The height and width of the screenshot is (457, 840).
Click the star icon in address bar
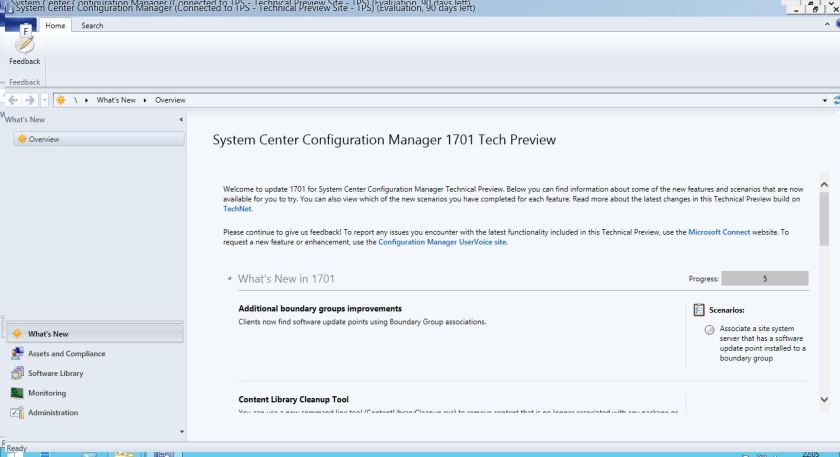[x=61, y=100]
